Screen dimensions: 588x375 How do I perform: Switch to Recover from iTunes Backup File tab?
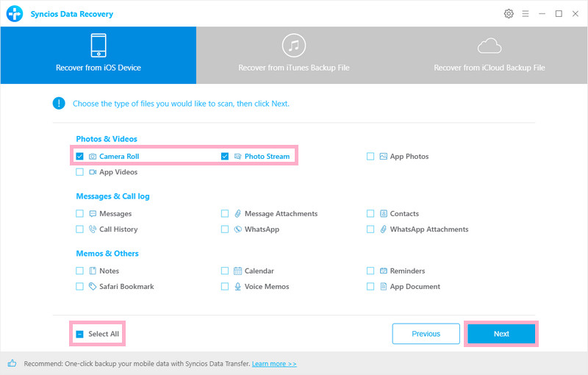click(294, 55)
